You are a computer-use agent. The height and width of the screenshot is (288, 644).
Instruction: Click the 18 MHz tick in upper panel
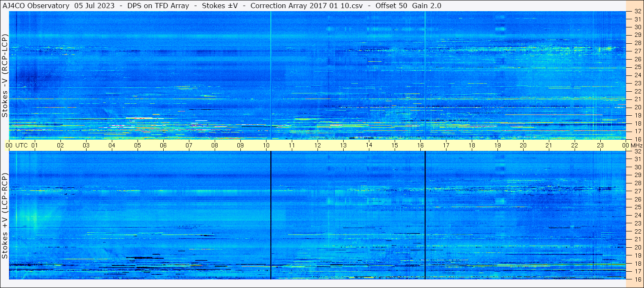(x=638, y=123)
